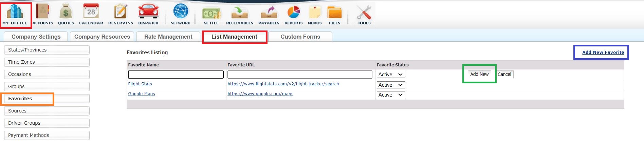
Task: Open the Company Resources tab
Action: tap(102, 37)
